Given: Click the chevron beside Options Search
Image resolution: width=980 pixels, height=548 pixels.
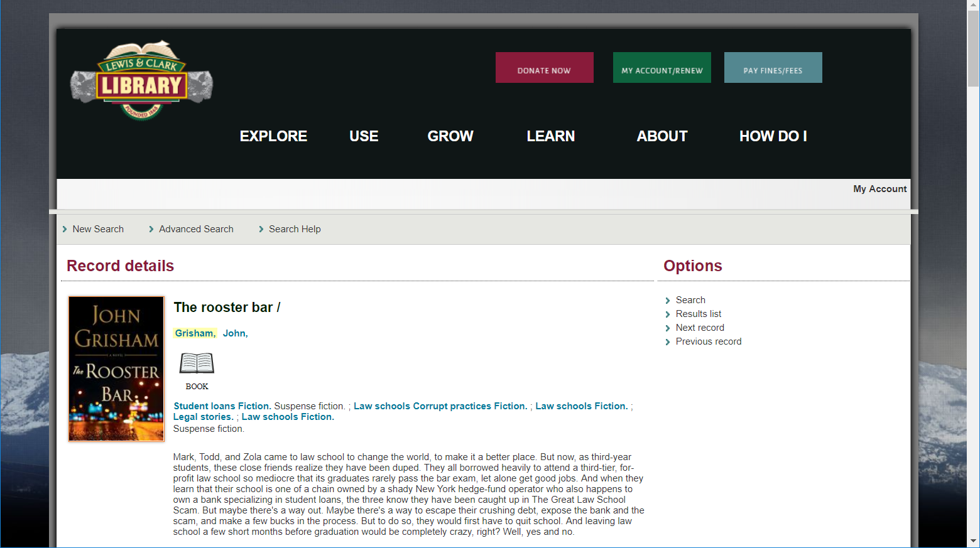Looking at the screenshot, I should click(x=668, y=301).
